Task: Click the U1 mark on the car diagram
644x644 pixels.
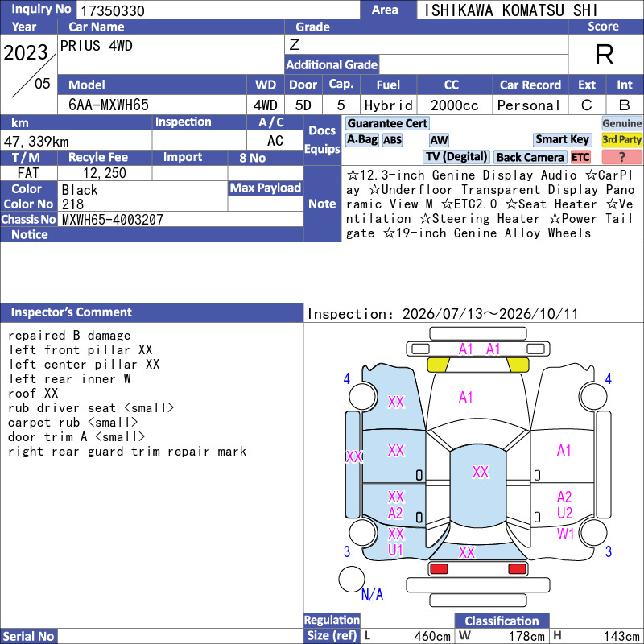Action: tap(395, 550)
